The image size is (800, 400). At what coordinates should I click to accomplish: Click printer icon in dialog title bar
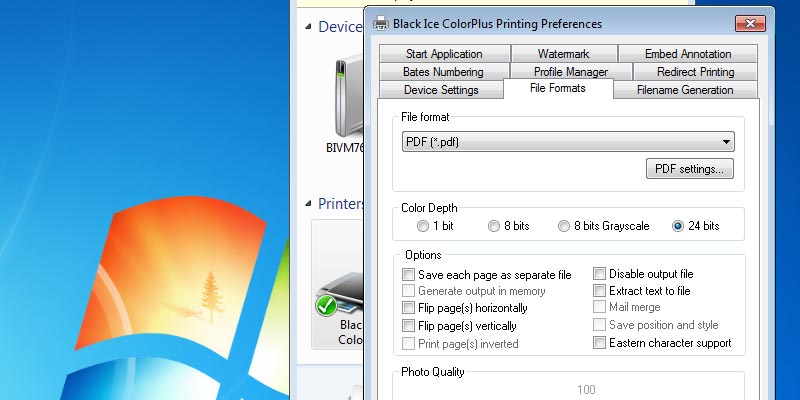(x=381, y=23)
